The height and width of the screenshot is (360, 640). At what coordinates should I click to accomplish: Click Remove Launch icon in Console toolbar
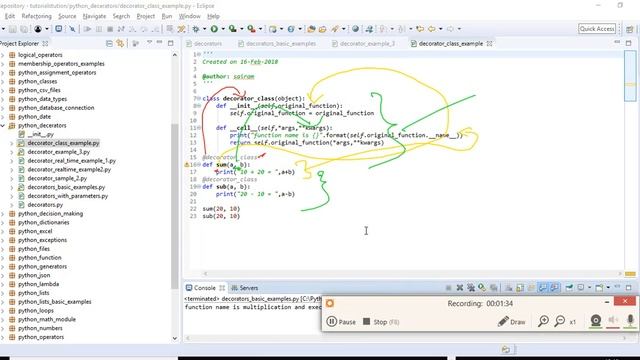tap(460, 288)
